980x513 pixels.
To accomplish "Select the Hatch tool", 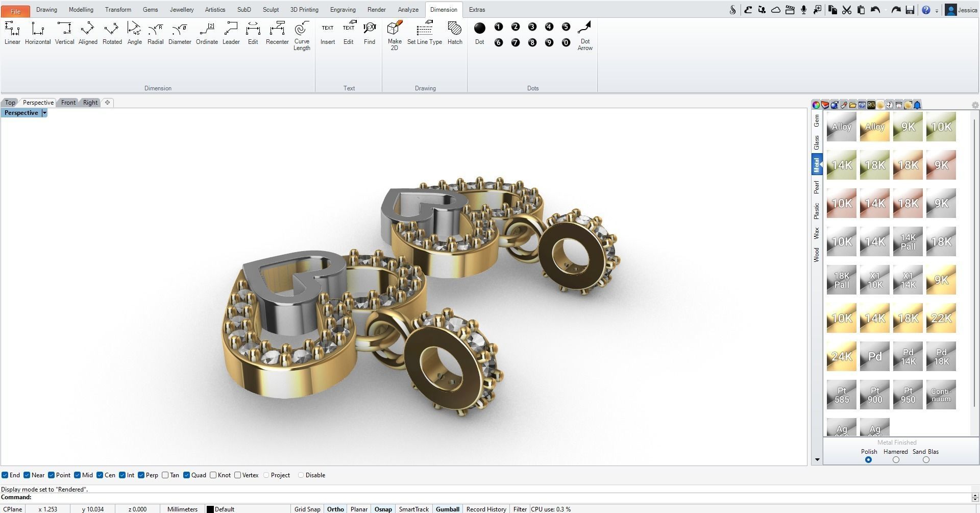I will (x=455, y=33).
